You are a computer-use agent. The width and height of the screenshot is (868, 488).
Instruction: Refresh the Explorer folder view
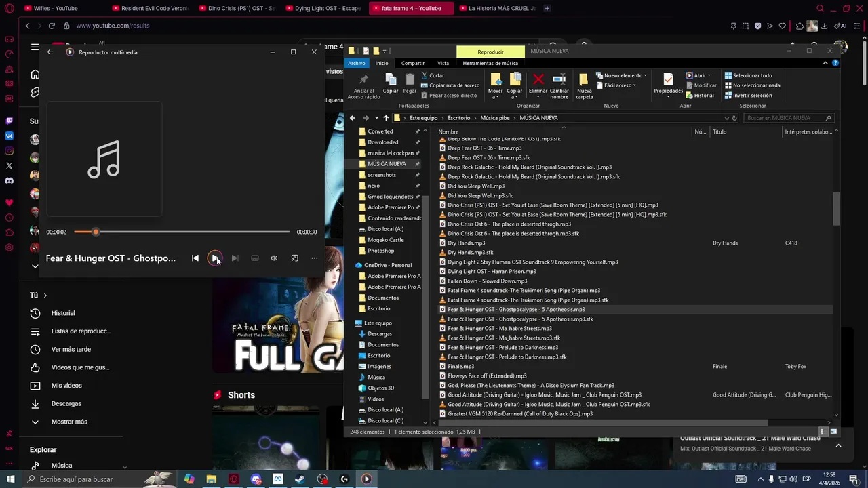pos(734,118)
